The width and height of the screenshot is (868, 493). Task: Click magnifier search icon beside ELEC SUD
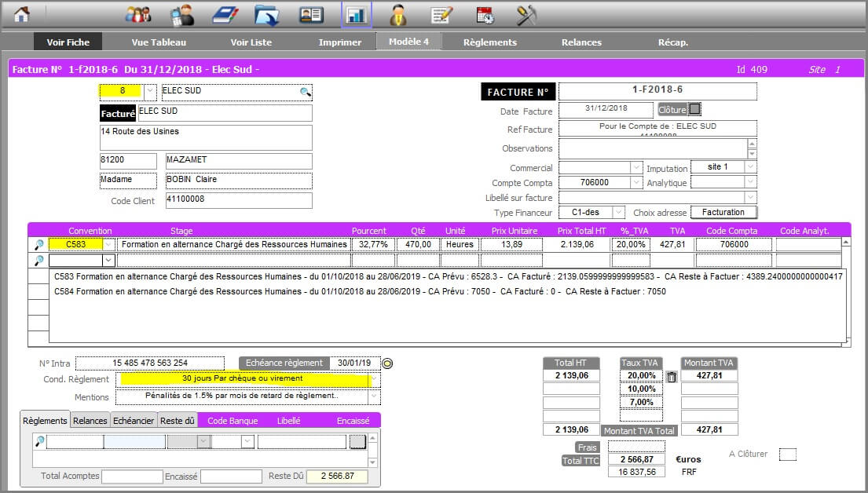(x=305, y=92)
